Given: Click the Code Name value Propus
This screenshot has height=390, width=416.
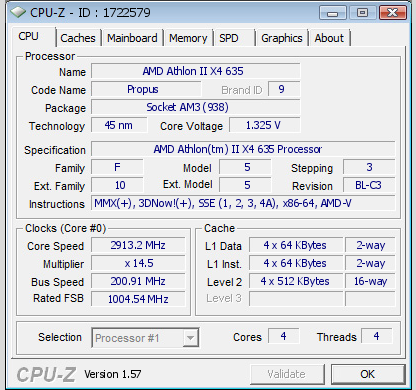Looking at the screenshot, I should tap(146, 89).
